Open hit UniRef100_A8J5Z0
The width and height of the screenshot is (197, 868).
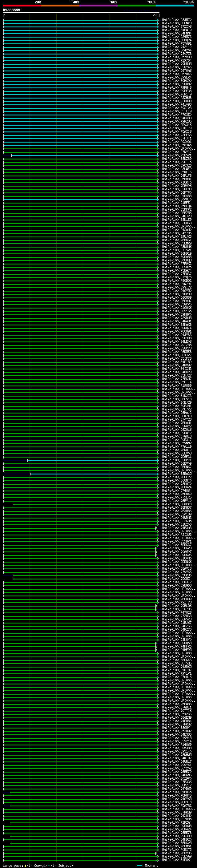pos(176,20)
